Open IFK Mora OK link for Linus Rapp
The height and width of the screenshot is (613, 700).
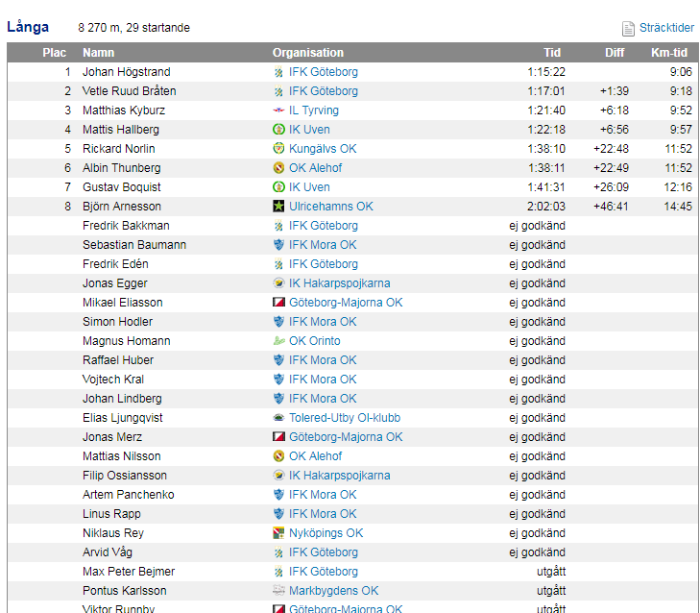(323, 514)
